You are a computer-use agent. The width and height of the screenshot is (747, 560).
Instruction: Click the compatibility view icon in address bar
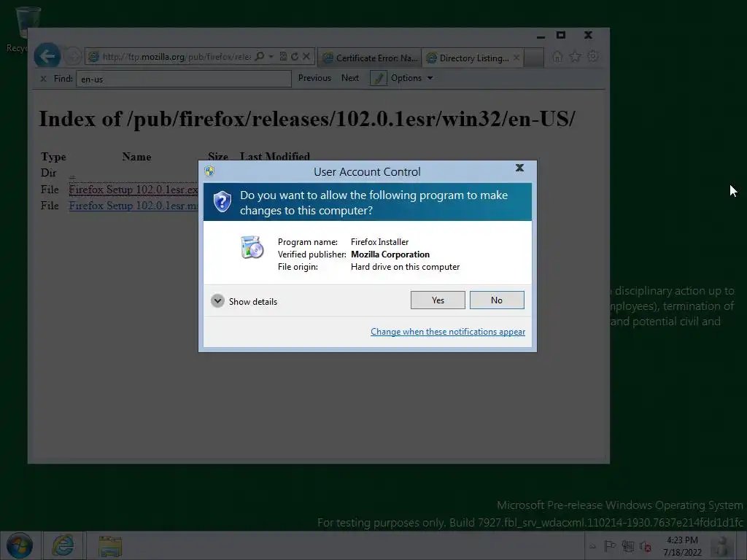[283, 57]
